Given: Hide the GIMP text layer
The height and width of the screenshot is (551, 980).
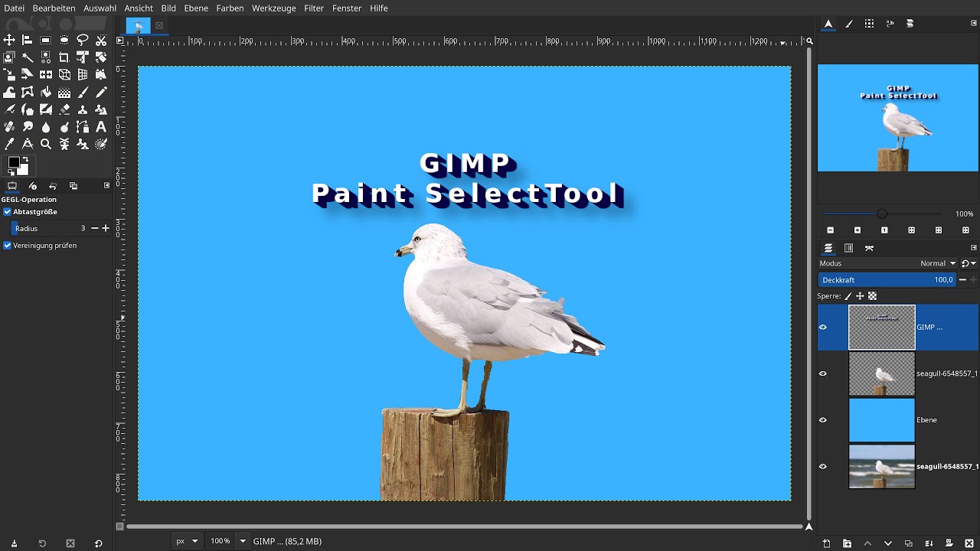Looking at the screenshot, I should tap(823, 328).
